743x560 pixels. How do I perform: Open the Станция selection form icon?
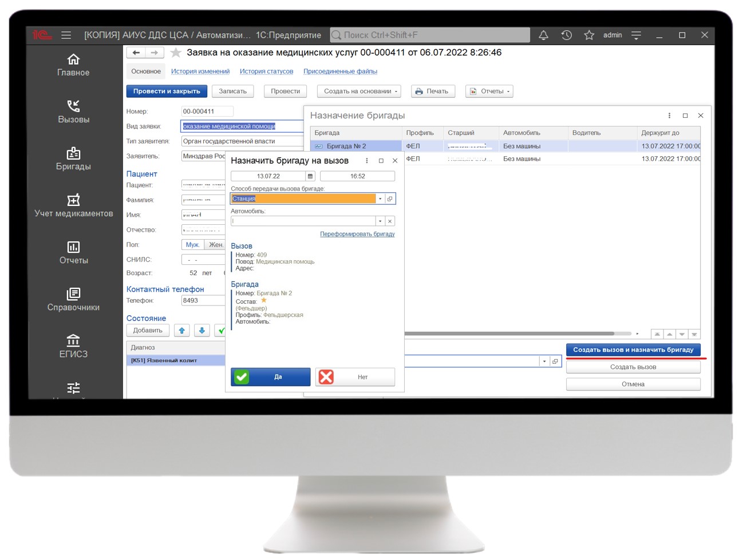coord(390,198)
